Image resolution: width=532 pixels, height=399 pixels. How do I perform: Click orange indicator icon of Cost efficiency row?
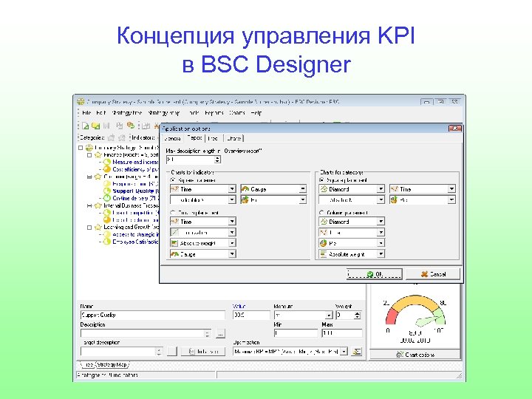pos(107,169)
